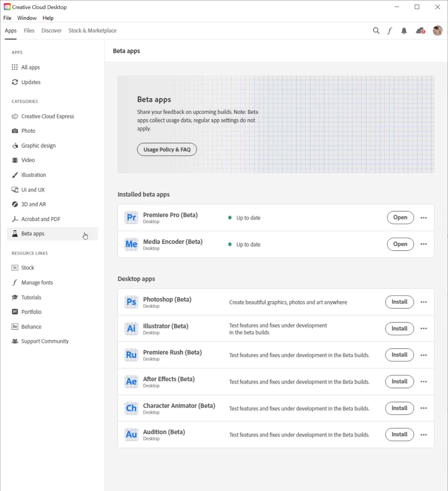Open the fonts icon in top bar
Screen dimensions: 448x491
tap(390, 31)
